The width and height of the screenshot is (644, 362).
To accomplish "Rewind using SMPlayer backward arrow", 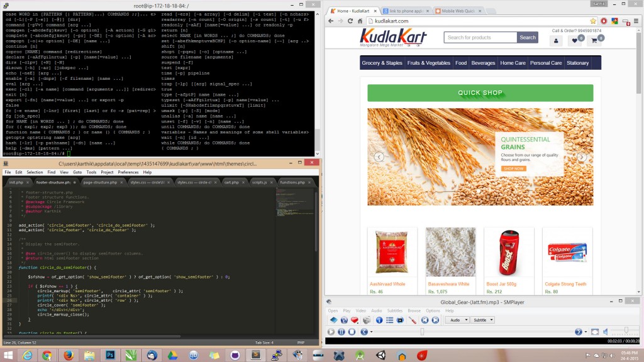I will (x=364, y=332).
